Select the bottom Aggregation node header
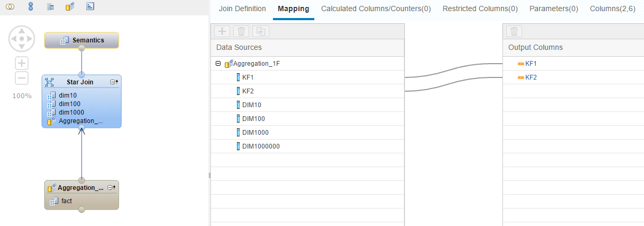Image resolution: width=644 pixels, height=226 pixels. 82,187
